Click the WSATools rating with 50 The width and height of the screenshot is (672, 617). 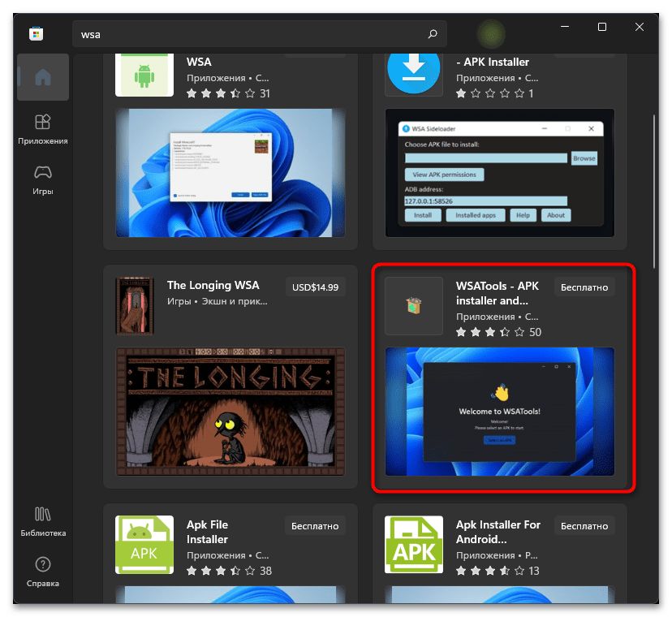[x=498, y=332]
